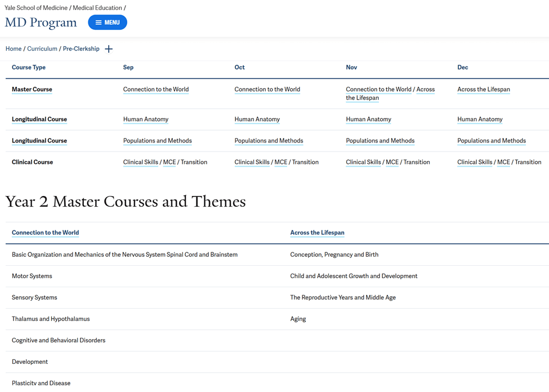Open Human Anatomy under Oct
549x392 pixels.
click(257, 119)
